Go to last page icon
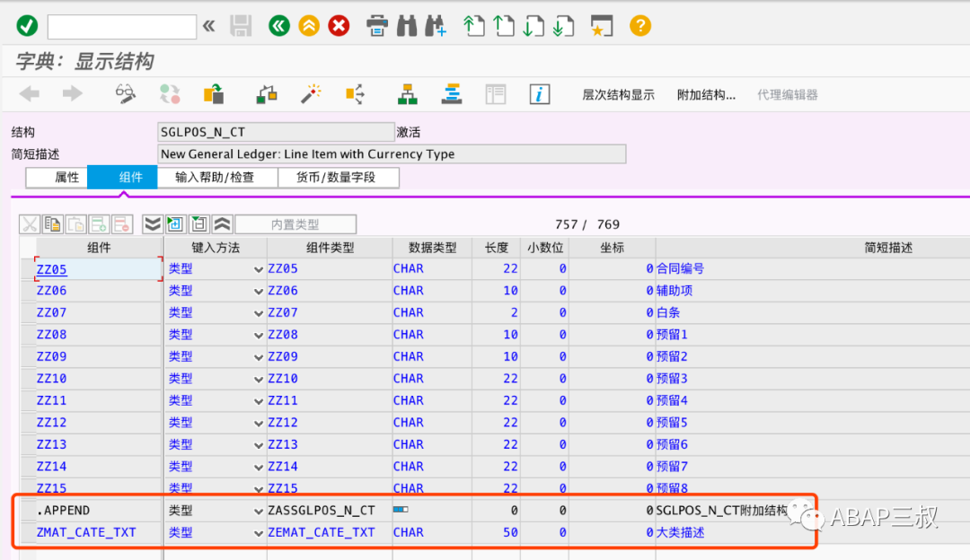This screenshot has height=560, width=970. pos(563,26)
